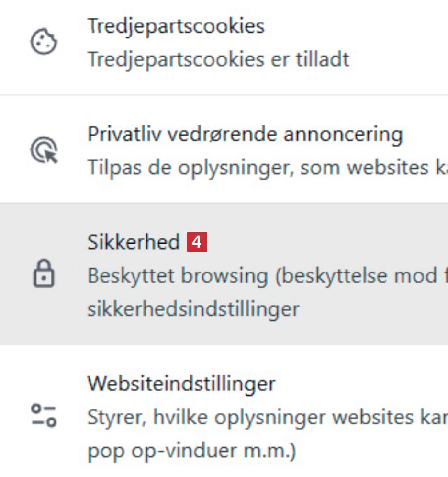The width and height of the screenshot is (448, 477).
Task: Go to Websiteindstillinger
Action: (x=181, y=384)
